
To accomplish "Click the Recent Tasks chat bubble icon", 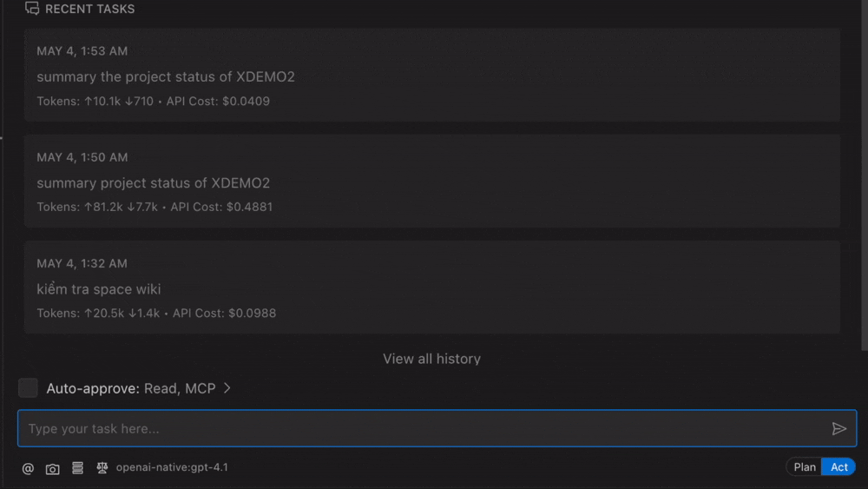I will [32, 9].
